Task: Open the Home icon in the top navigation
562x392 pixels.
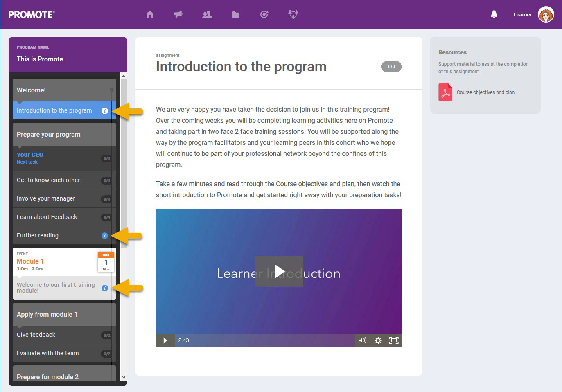Action: (x=149, y=14)
